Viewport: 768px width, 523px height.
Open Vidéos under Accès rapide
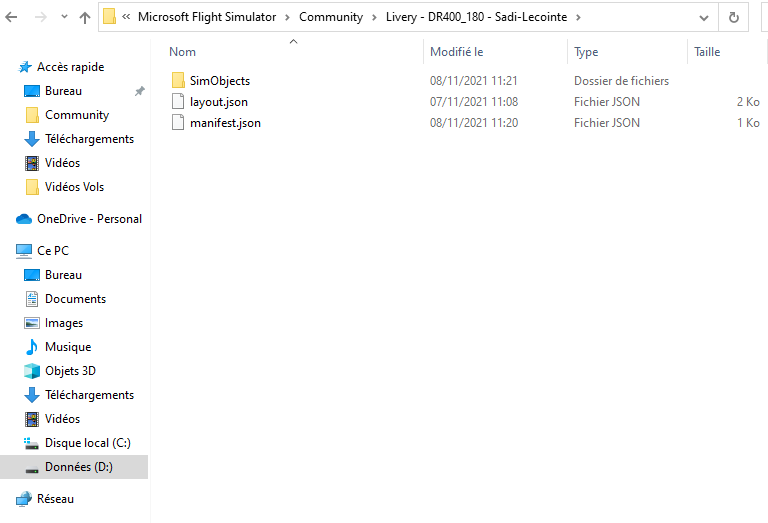click(62, 163)
